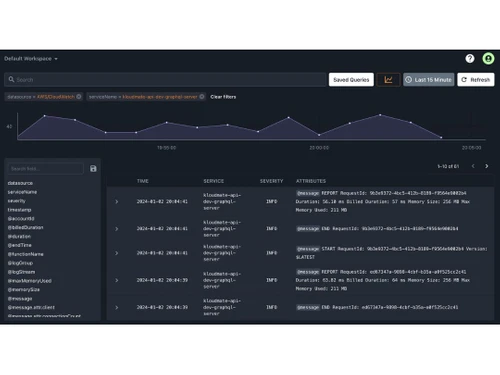Expand the 20:04:41 END log row

117,229
